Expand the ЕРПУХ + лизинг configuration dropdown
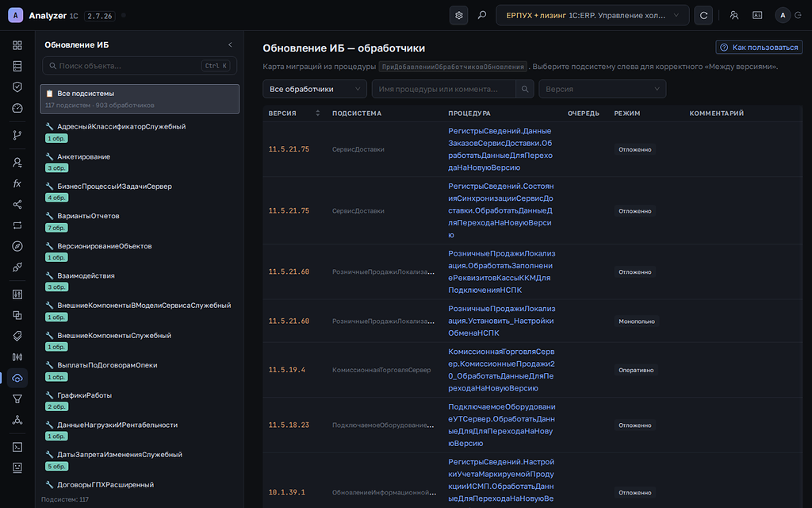Screen dimensions: 812x508 click(x=592, y=16)
